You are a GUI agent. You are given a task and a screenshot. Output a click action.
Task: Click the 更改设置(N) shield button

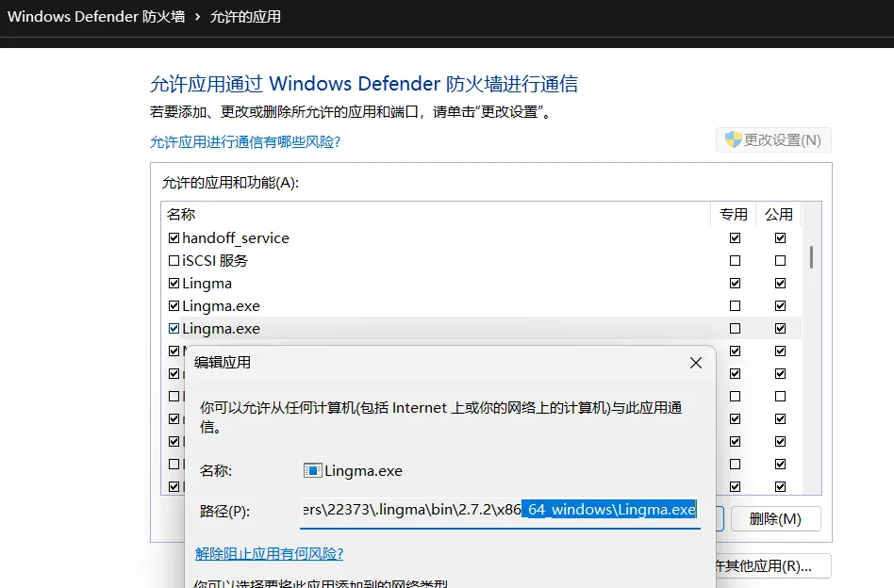(773, 140)
